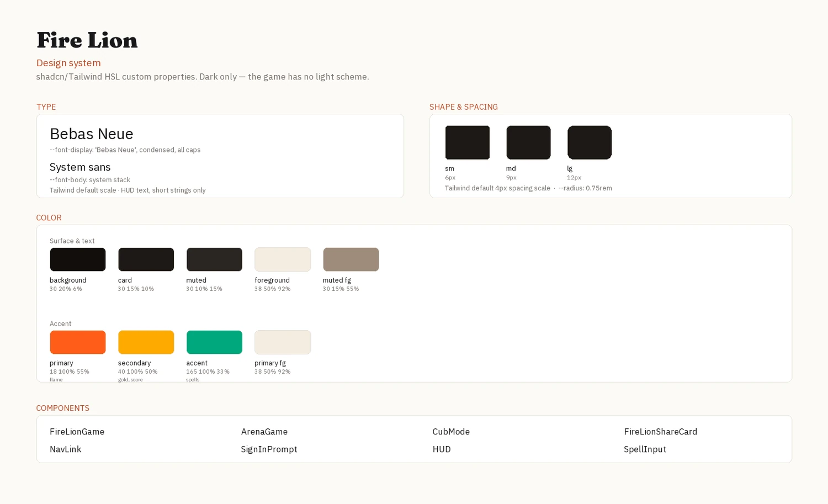
Task: Pick the green accent spells swatch
Action: (214, 342)
